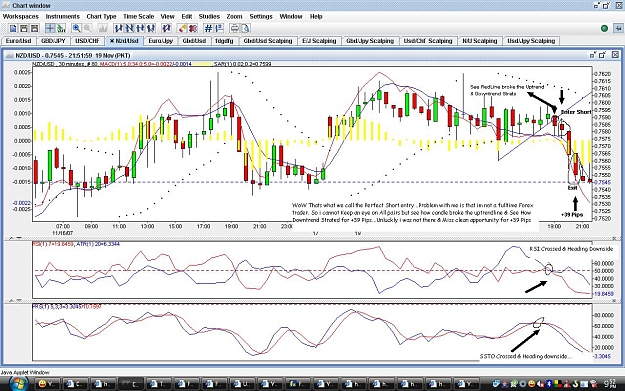Toggle the grid hash icon
This screenshot has width=625, height=391.
tap(208, 28)
